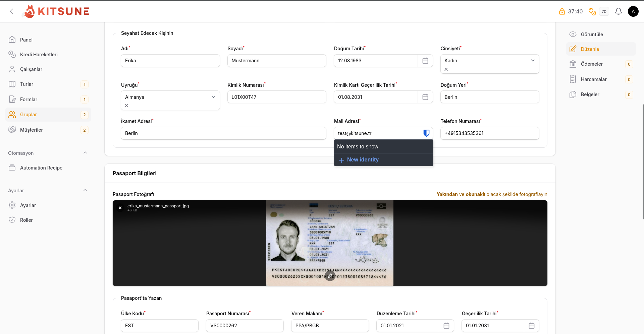Viewport: 644px width, 334px height.
Task: Open the Ödemeler tab
Action: 601,64
